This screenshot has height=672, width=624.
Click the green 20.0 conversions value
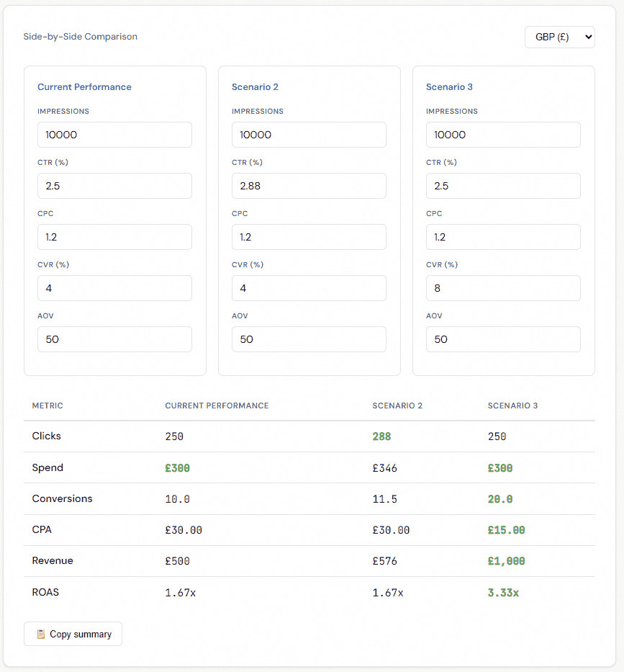(499, 499)
